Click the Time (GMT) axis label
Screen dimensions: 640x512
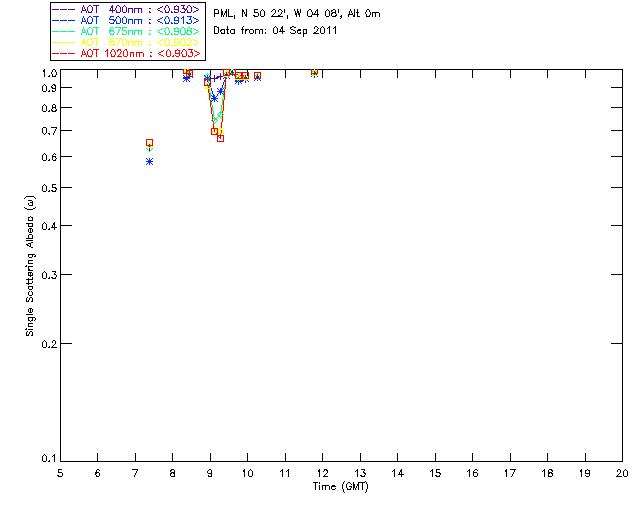point(341,487)
